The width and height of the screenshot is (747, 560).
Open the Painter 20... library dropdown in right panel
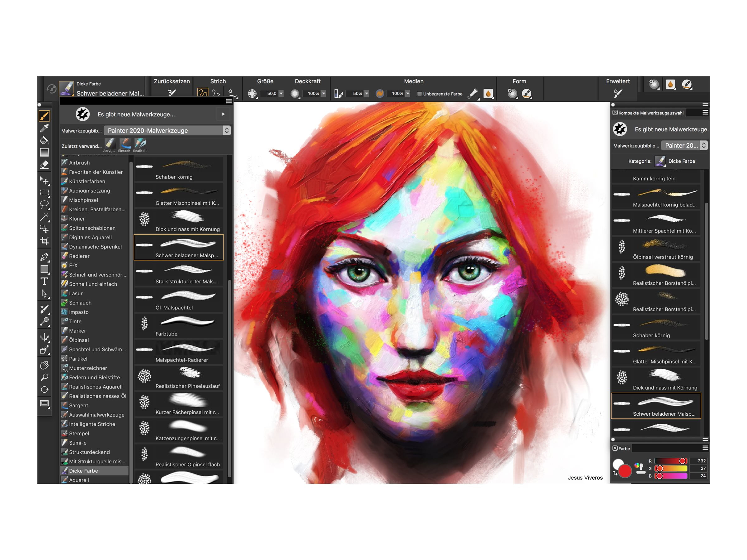tap(684, 146)
